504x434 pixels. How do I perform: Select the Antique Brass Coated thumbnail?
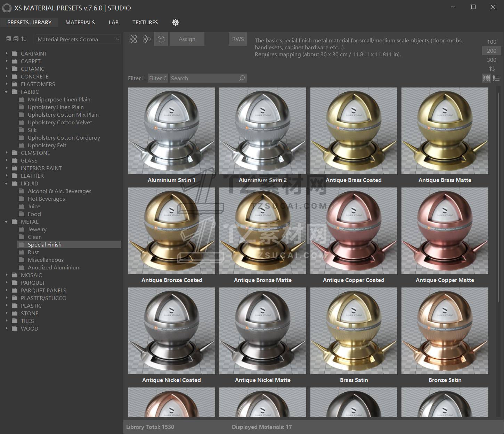click(354, 131)
